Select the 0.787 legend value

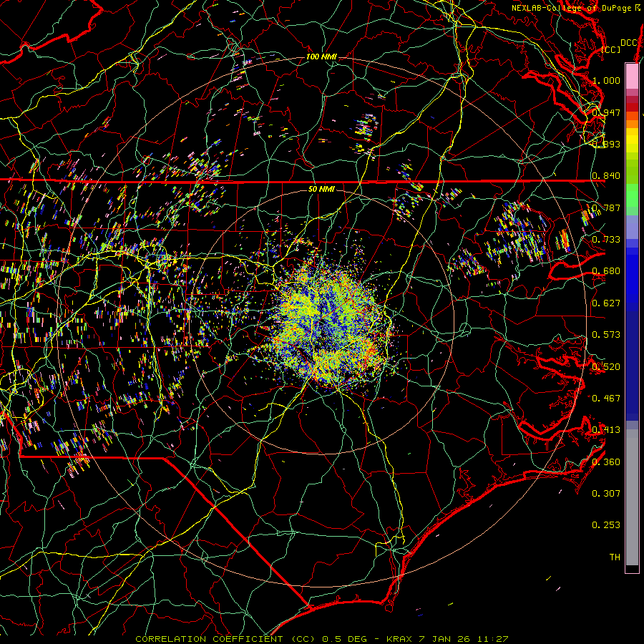click(606, 208)
